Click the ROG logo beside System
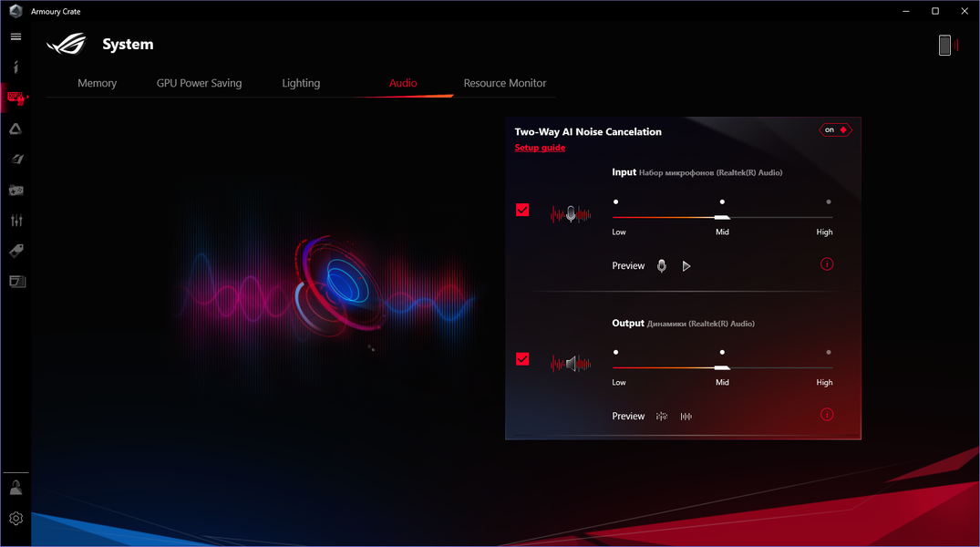 pos(67,44)
